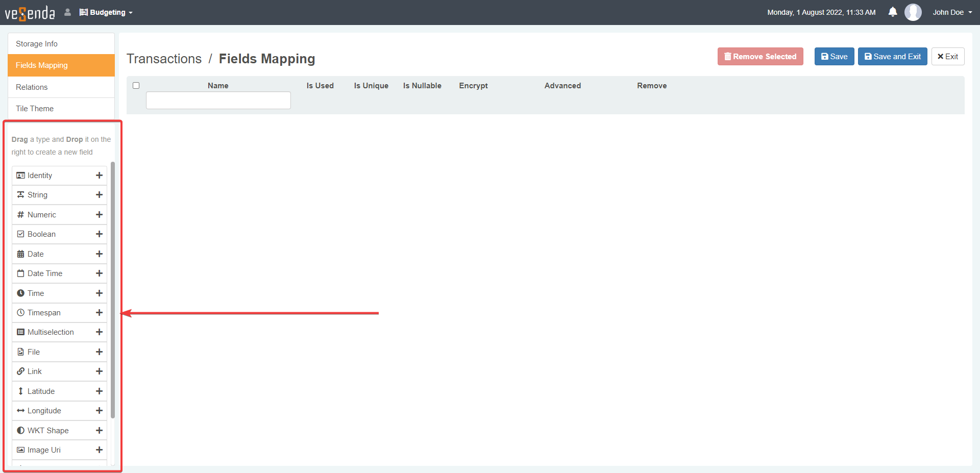Click the person icon beside the logo
980x473 pixels.
click(67, 12)
